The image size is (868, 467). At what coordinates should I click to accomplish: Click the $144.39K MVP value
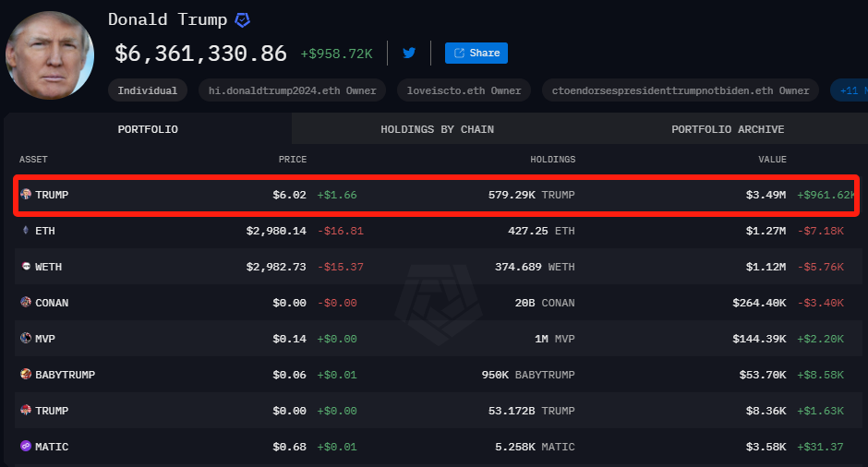[x=759, y=339]
